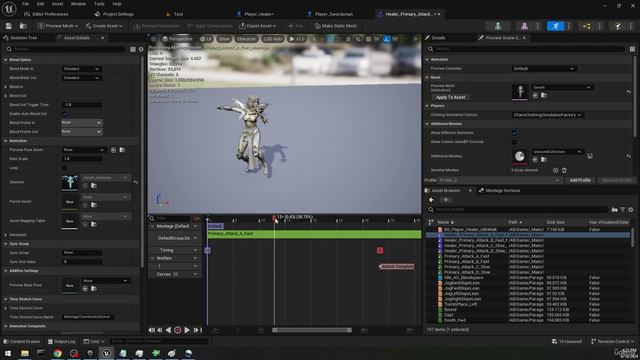
Task: Switch to Animation Blueprint mode icon
Action: (x=587, y=26)
